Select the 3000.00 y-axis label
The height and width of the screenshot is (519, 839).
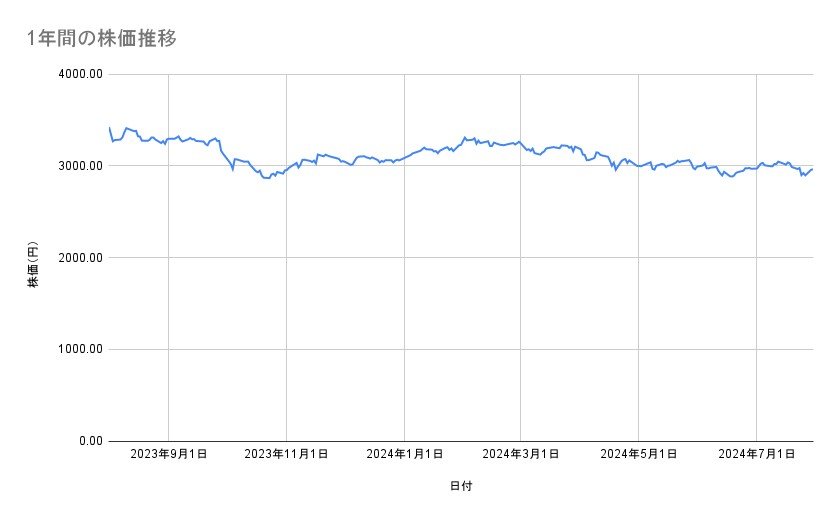(80, 166)
